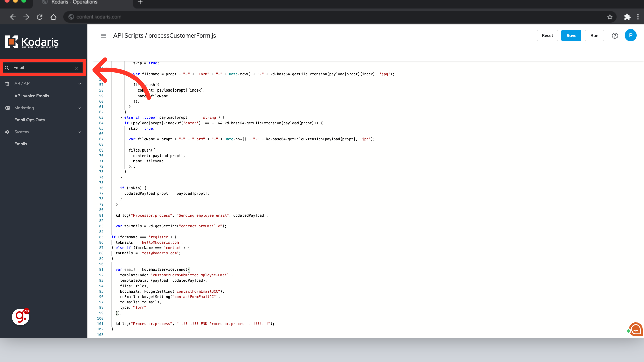644x362 pixels.
Task: Click the Grammarly badge icon
Action: click(20, 317)
